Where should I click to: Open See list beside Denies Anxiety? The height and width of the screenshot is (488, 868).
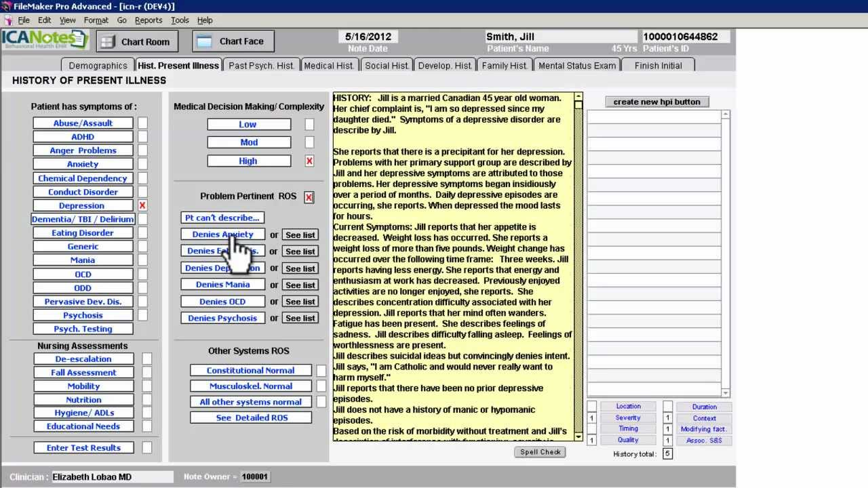tap(300, 235)
